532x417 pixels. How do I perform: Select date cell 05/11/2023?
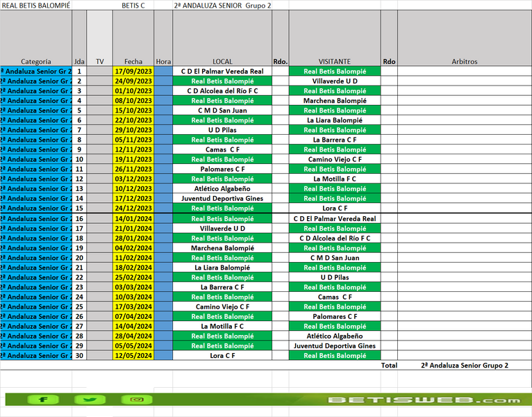133,140
